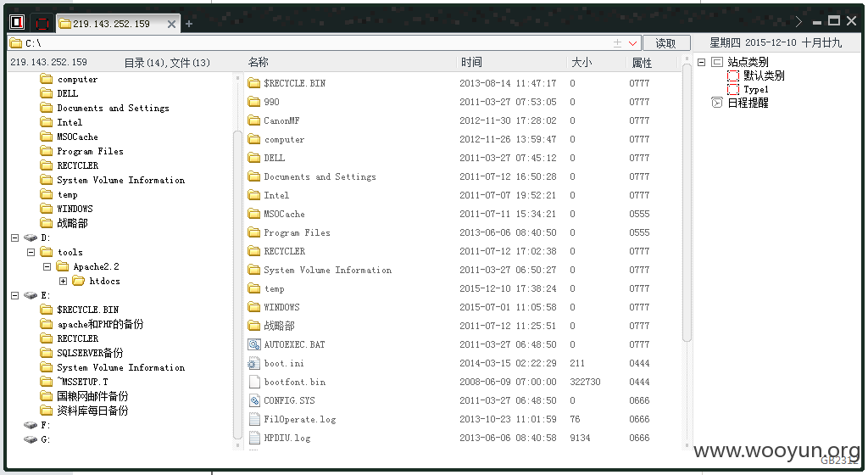Click the red dashed square icon
This screenshot has height=475, width=868.
(42, 23)
